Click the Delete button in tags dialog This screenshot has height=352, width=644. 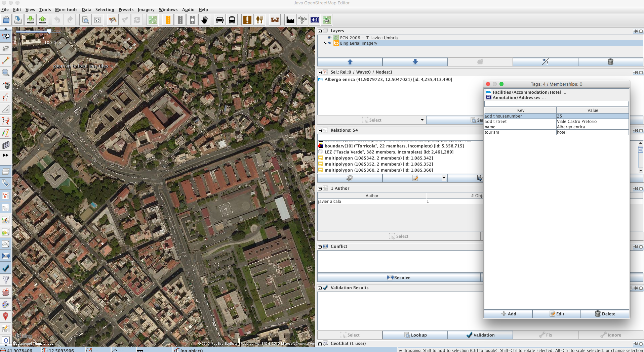(x=605, y=314)
